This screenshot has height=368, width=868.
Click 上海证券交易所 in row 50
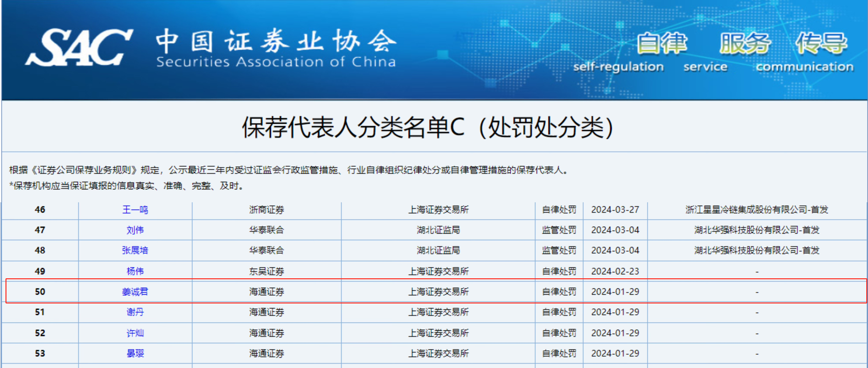[x=438, y=292]
